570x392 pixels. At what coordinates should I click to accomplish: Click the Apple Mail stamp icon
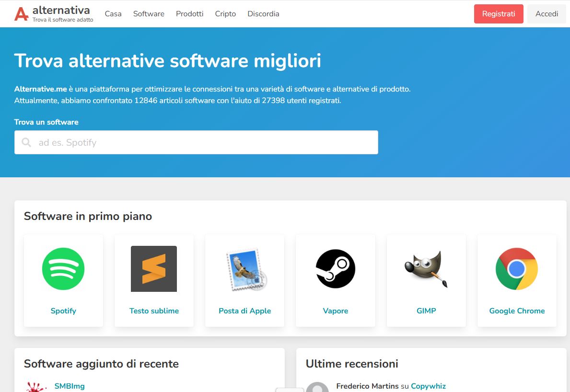pos(245,269)
